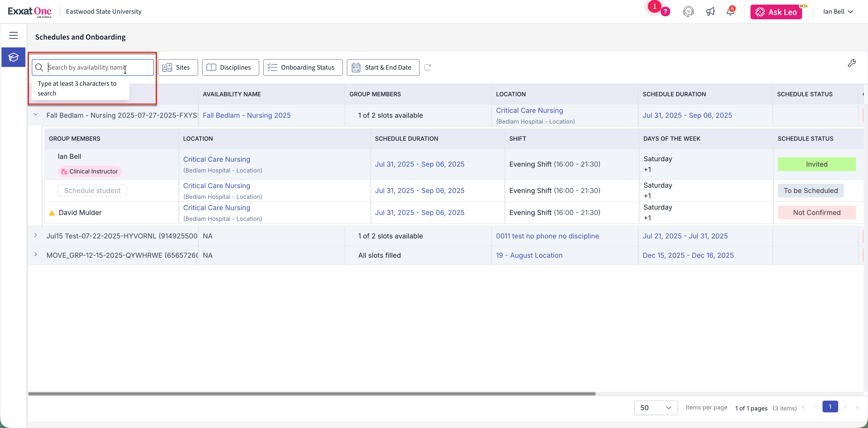Open the items per page dropdown
This screenshot has height=428, width=868.
[x=655, y=407]
